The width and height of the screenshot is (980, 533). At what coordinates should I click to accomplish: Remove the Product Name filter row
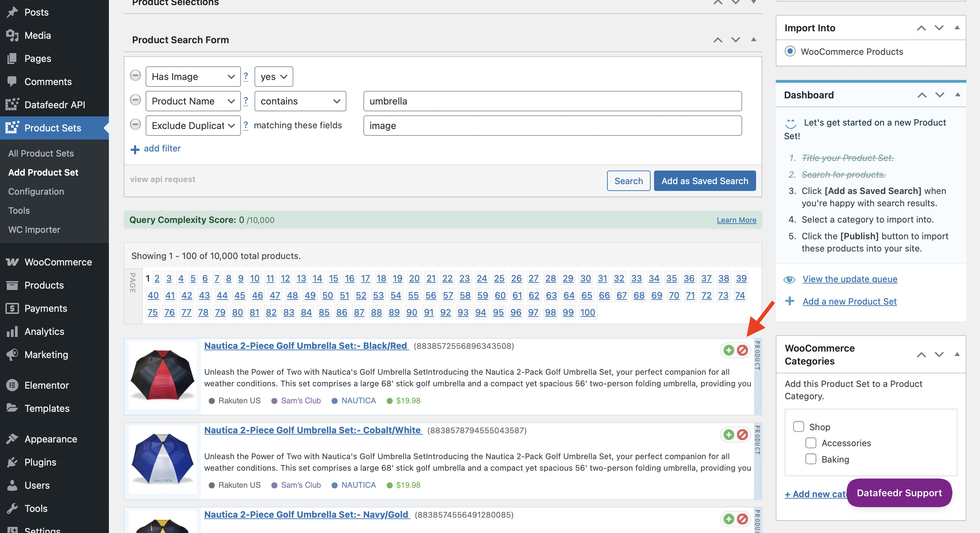135,100
